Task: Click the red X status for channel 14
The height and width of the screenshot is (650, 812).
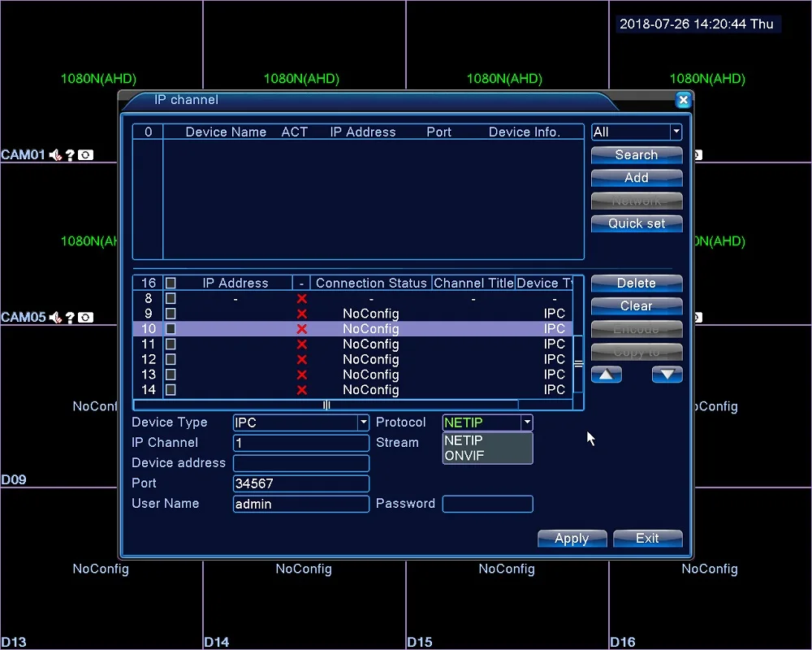Action: (301, 390)
